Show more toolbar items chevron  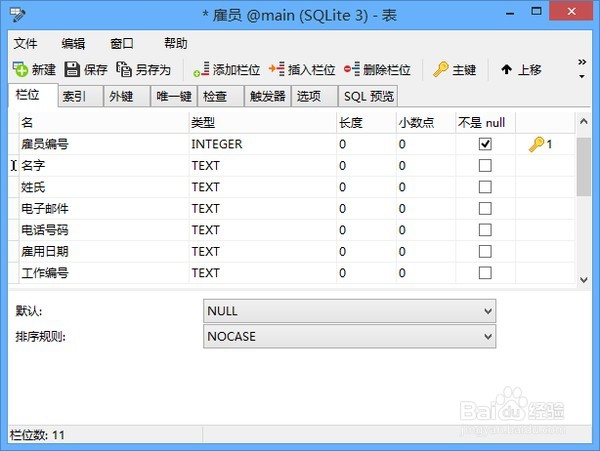click(x=582, y=62)
